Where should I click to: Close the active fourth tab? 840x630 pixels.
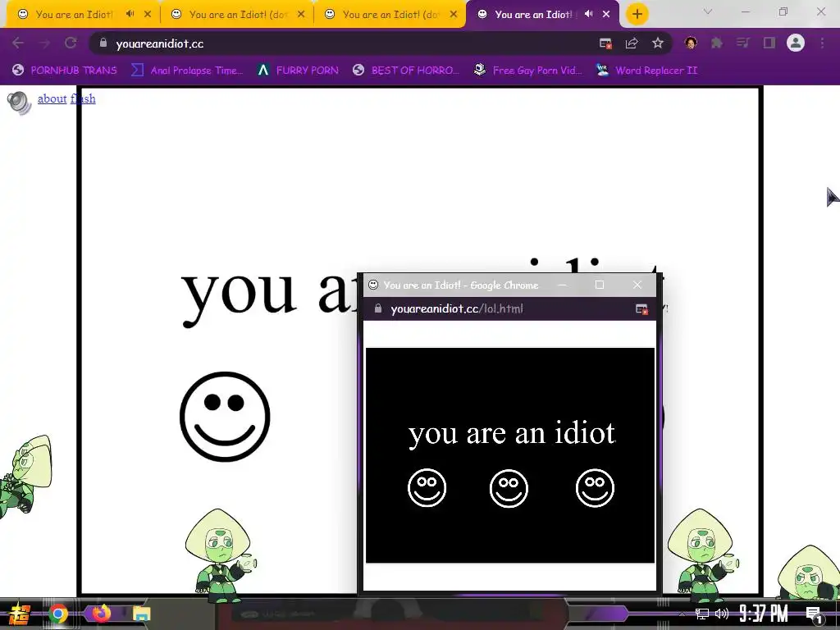(606, 15)
